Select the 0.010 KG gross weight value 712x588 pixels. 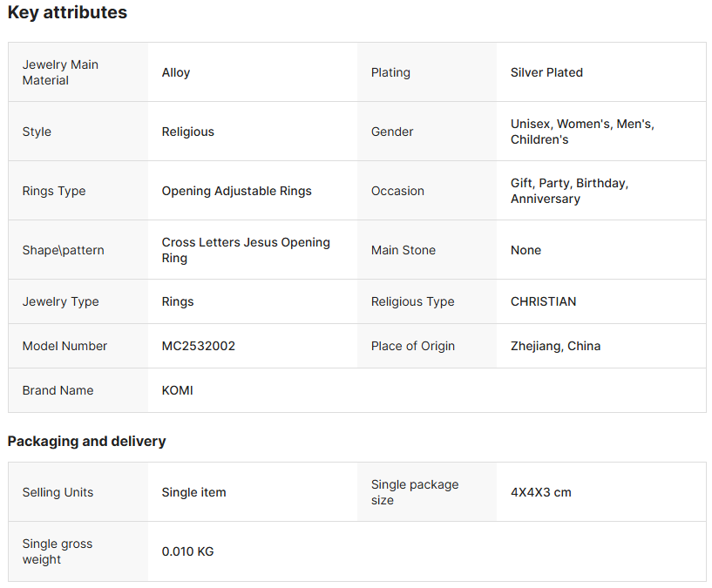(187, 551)
